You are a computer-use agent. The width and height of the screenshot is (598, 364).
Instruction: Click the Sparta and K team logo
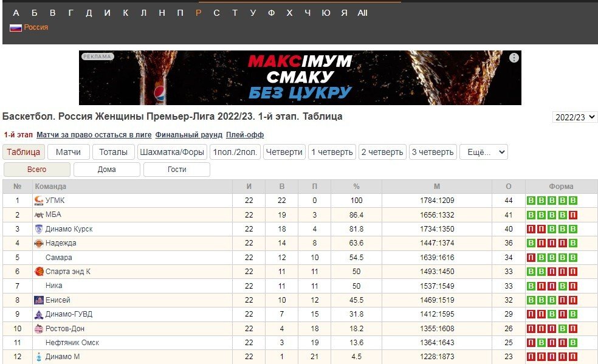tap(39, 272)
